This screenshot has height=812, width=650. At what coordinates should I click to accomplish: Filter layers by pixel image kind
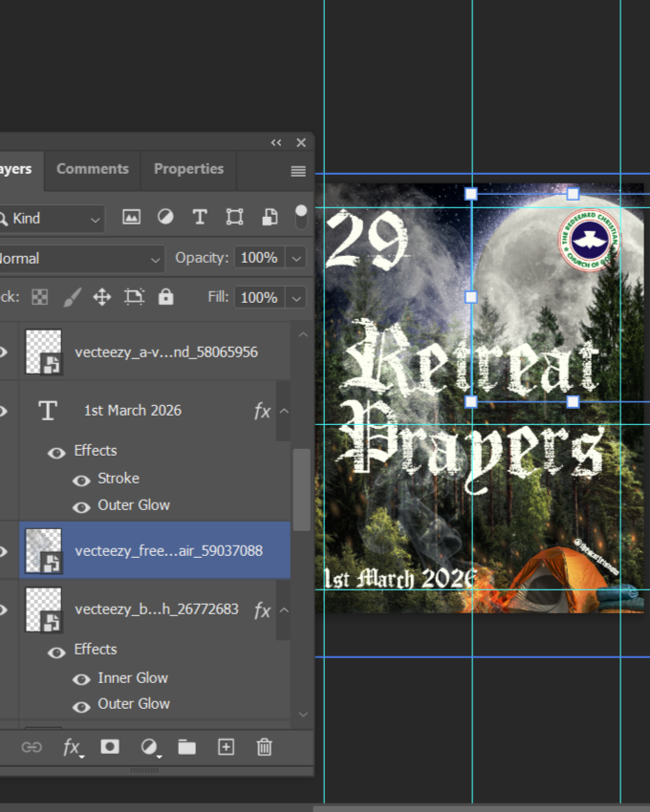coord(131,217)
